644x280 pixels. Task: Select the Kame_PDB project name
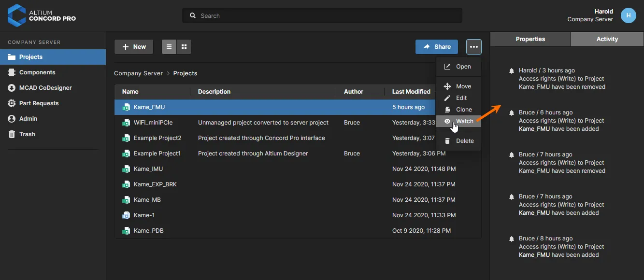click(x=149, y=231)
